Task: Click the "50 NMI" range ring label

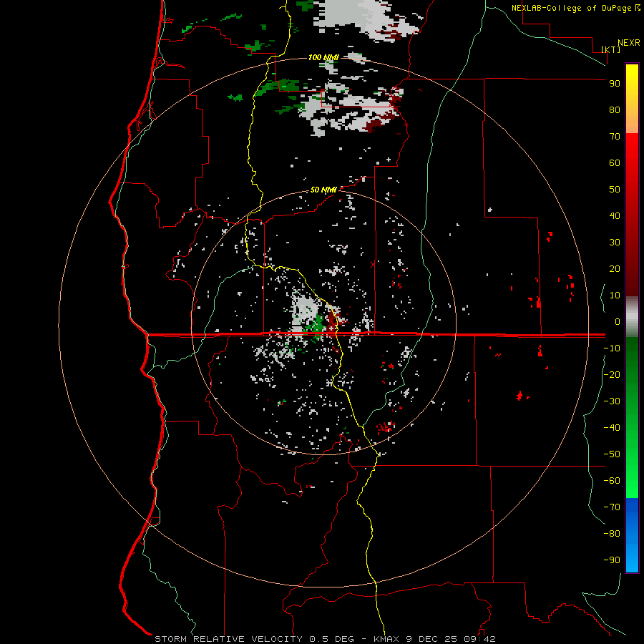Action: (323, 190)
